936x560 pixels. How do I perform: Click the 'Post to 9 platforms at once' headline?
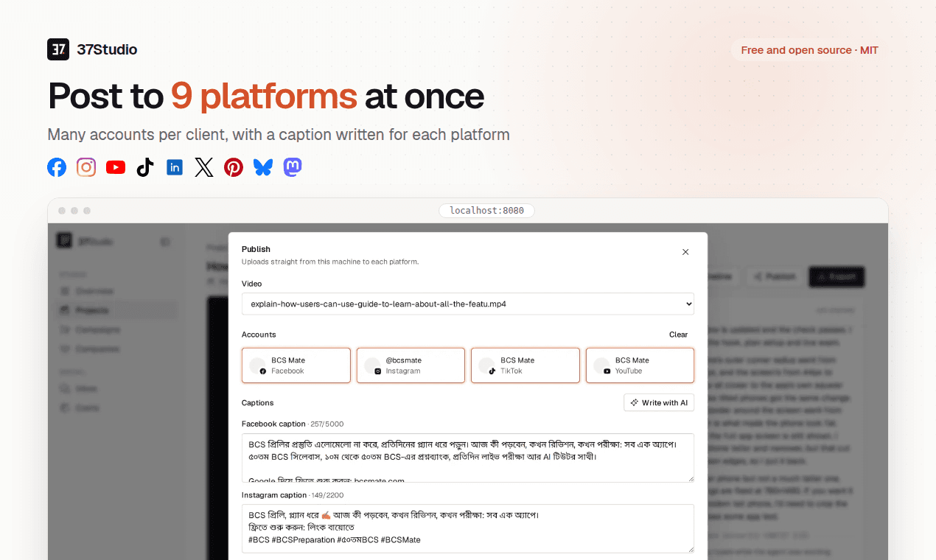click(266, 96)
